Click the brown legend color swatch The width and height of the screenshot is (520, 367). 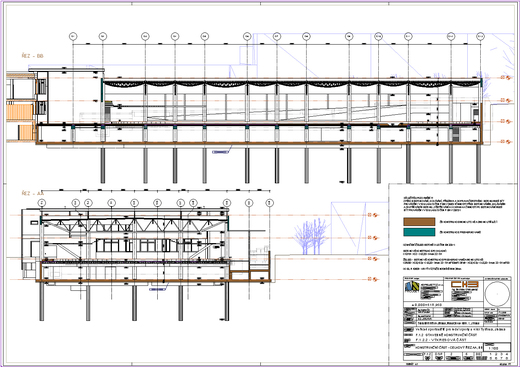tap(419, 222)
